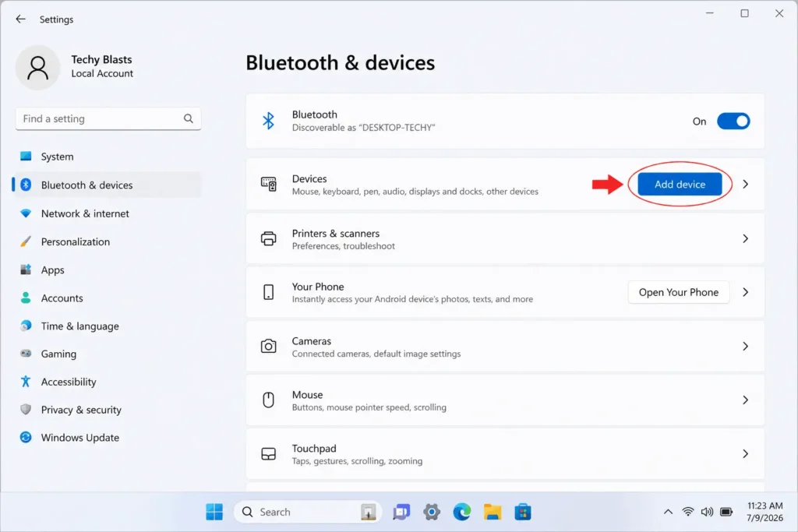Click the Mouse row title
Image resolution: width=798 pixels, height=532 pixels.
(x=307, y=395)
